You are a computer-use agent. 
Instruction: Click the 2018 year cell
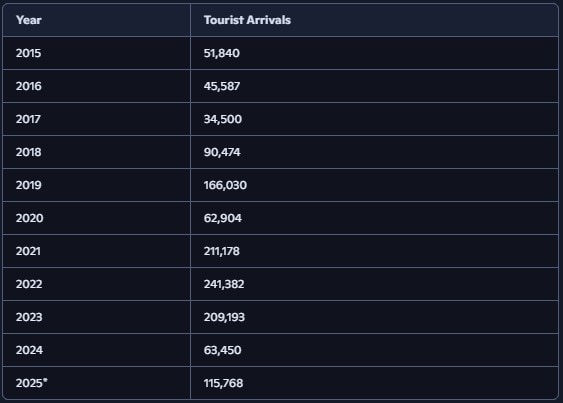coord(96,152)
